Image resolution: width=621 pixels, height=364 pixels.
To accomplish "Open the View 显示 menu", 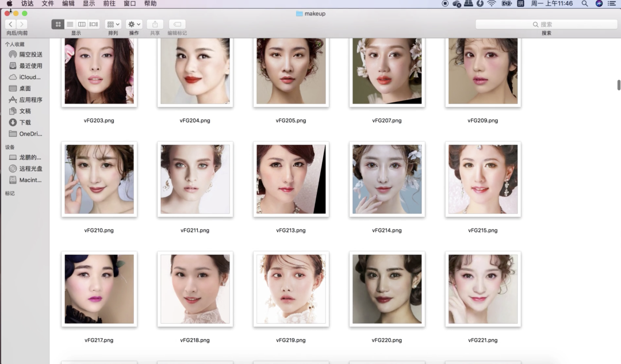I will 89,3.
